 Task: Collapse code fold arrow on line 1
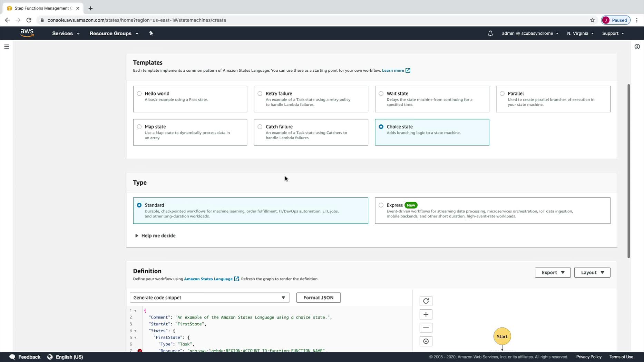click(135, 311)
